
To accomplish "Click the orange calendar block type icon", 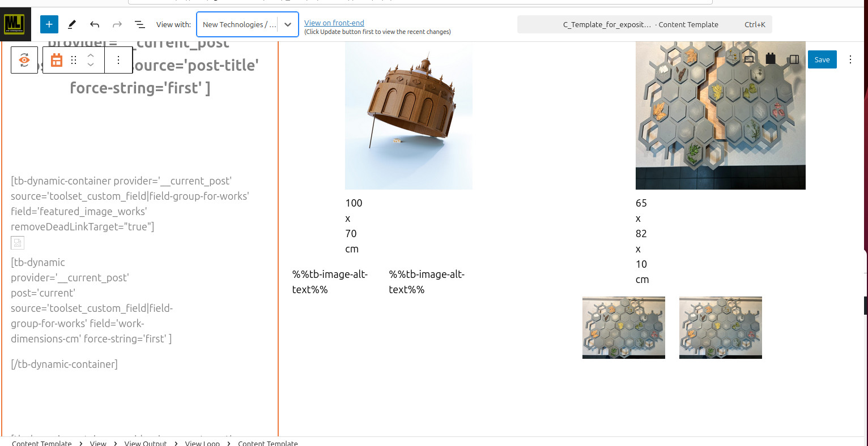I will (x=57, y=60).
